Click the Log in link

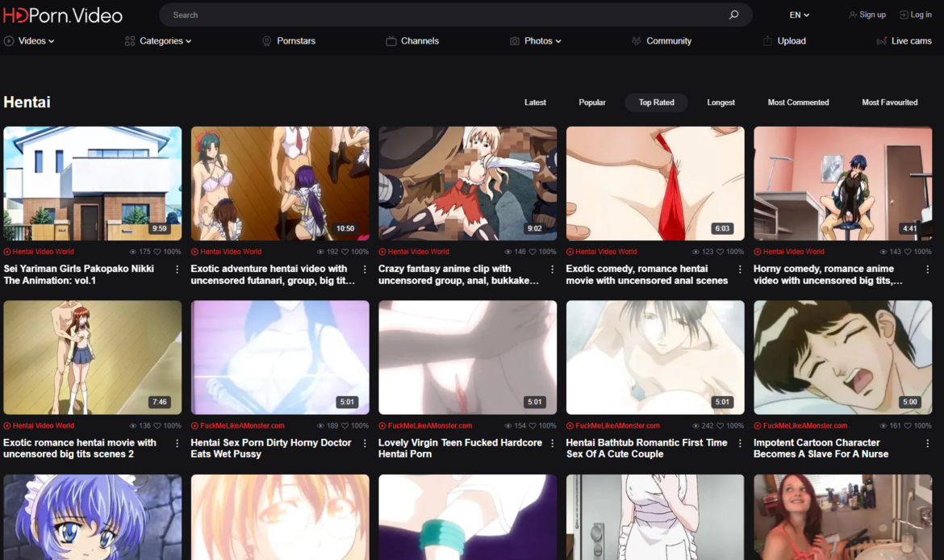point(920,15)
